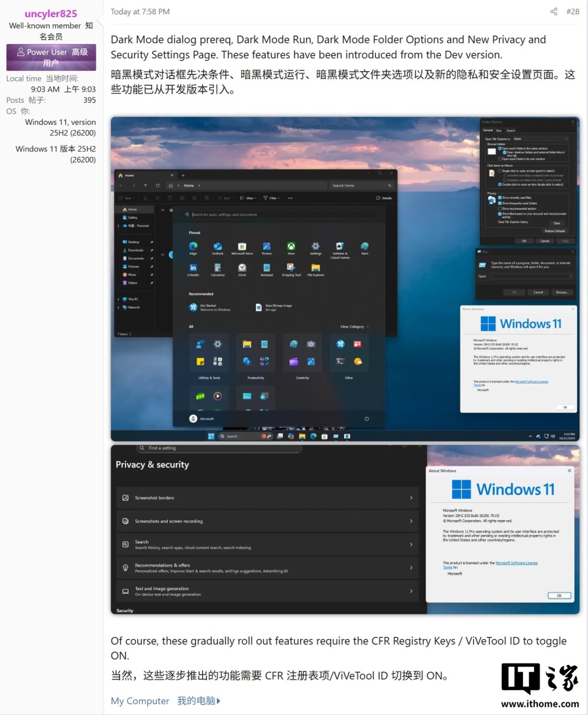Viewport: 588px width, 715px height.
Task: Enable the Show recommended section checkbox
Action: 500,208
